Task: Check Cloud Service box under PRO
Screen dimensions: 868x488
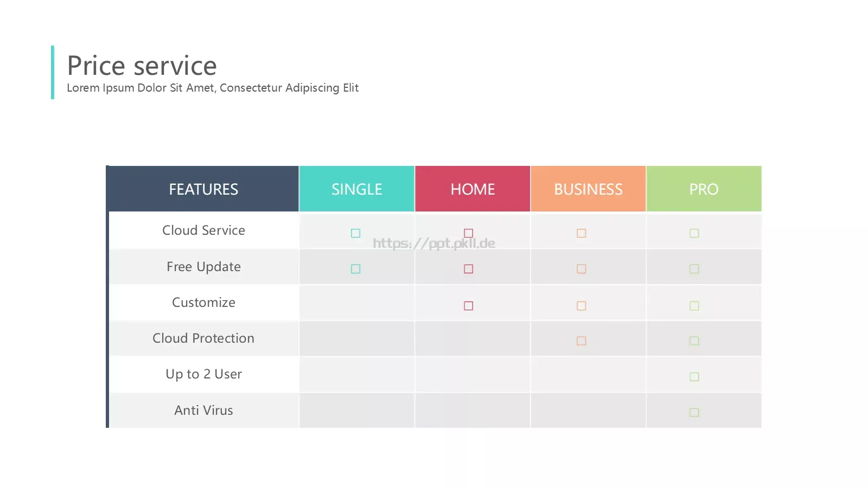Action: 694,233
